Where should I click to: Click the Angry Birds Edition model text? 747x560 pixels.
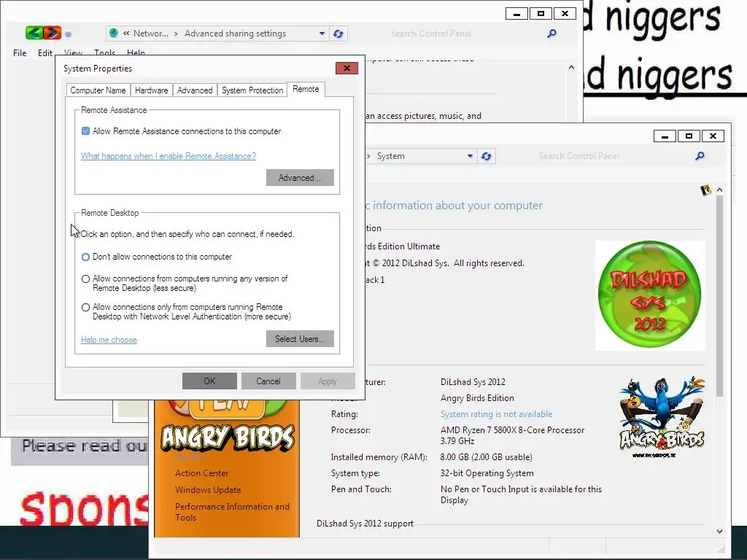point(477,397)
